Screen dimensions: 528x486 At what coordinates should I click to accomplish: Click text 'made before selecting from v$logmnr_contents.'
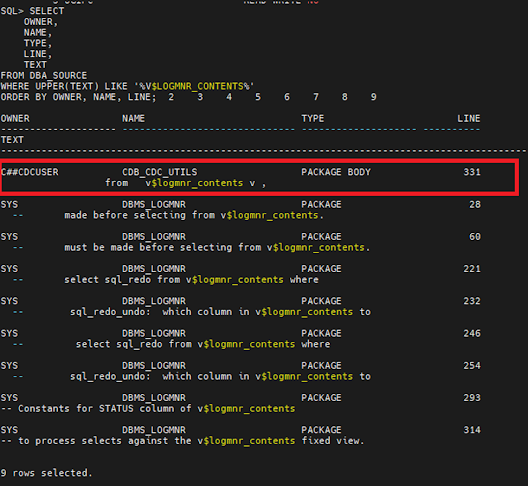(194, 215)
